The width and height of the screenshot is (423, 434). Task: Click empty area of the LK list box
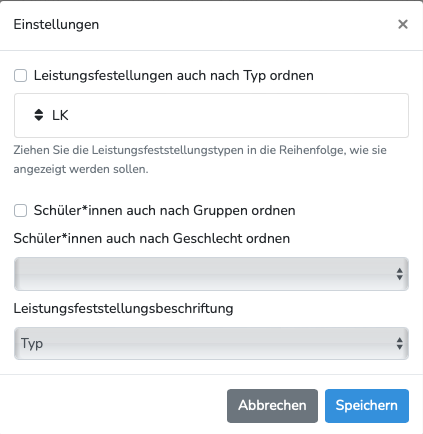pos(233,115)
